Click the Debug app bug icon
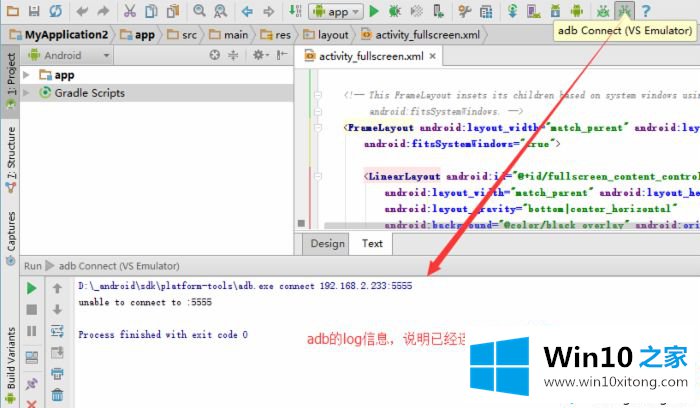 pyautogui.click(x=394, y=11)
